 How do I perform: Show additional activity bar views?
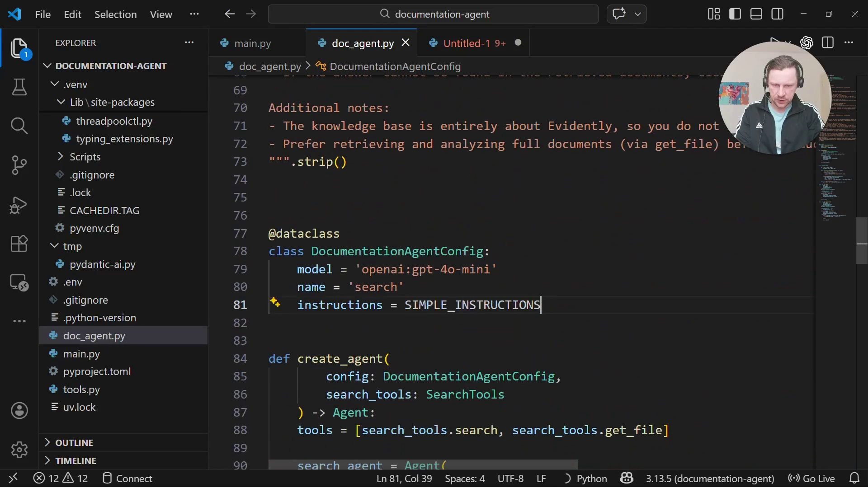[x=19, y=321]
